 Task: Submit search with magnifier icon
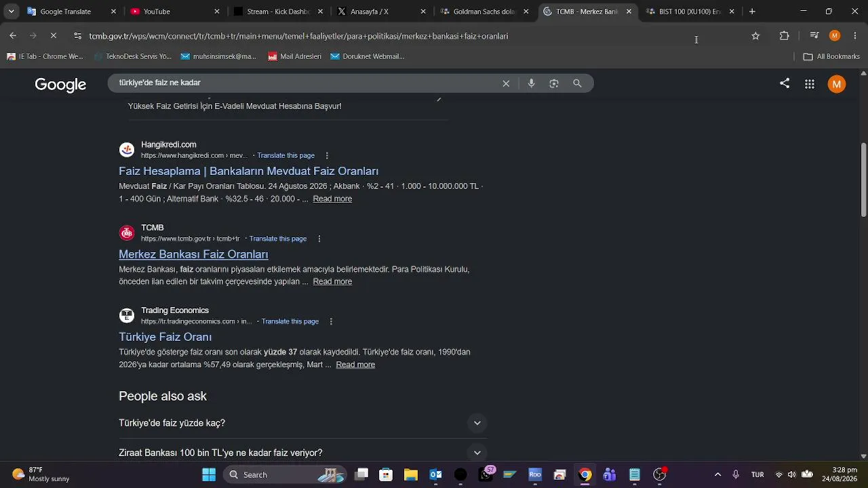[577, 83]
